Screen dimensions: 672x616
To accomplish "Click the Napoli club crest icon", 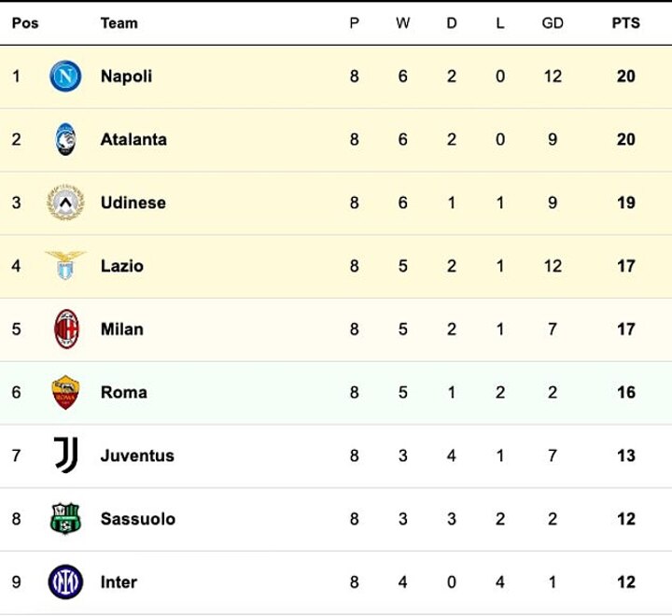I will [65, 77].
